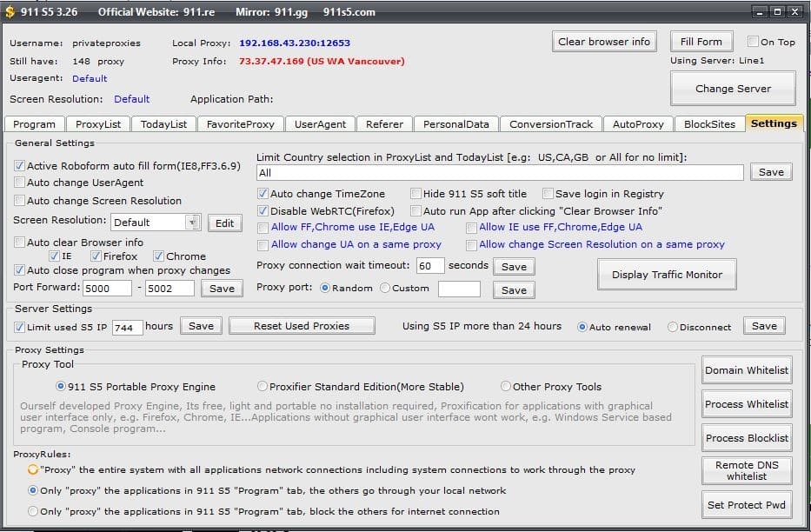Open the BlockSites tab
This screenshot has height=532, width=811.
[x=709, y=124]
